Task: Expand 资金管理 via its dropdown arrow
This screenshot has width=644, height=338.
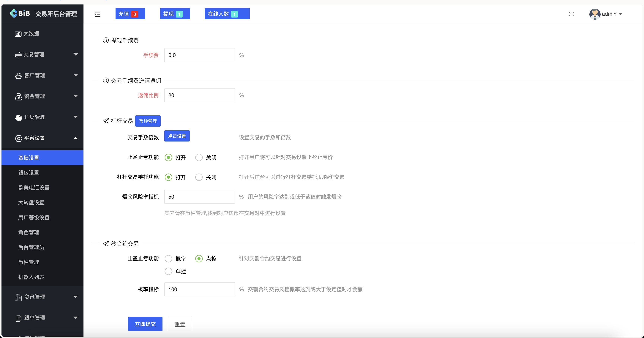Action: point(75,96)
